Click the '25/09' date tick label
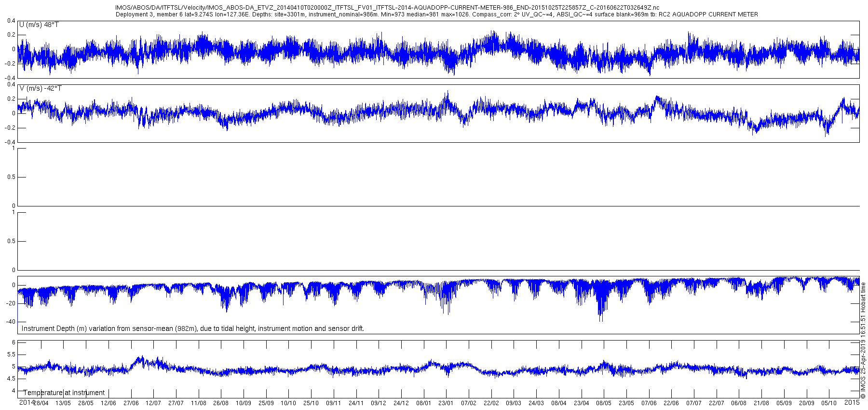868x410 pixels. [266, 403]
